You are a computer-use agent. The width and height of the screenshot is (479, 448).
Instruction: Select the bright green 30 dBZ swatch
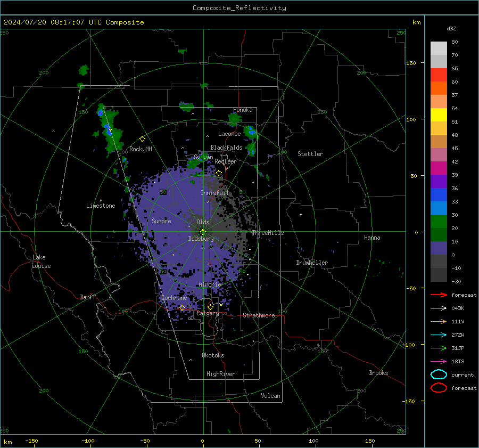click(x=439, y=221)
